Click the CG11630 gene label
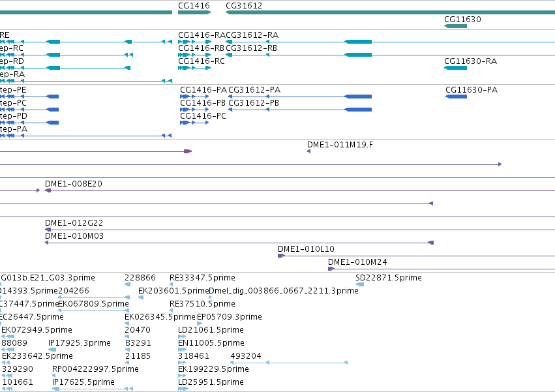This screenshot has height=392, width=555. coord(462,20)
